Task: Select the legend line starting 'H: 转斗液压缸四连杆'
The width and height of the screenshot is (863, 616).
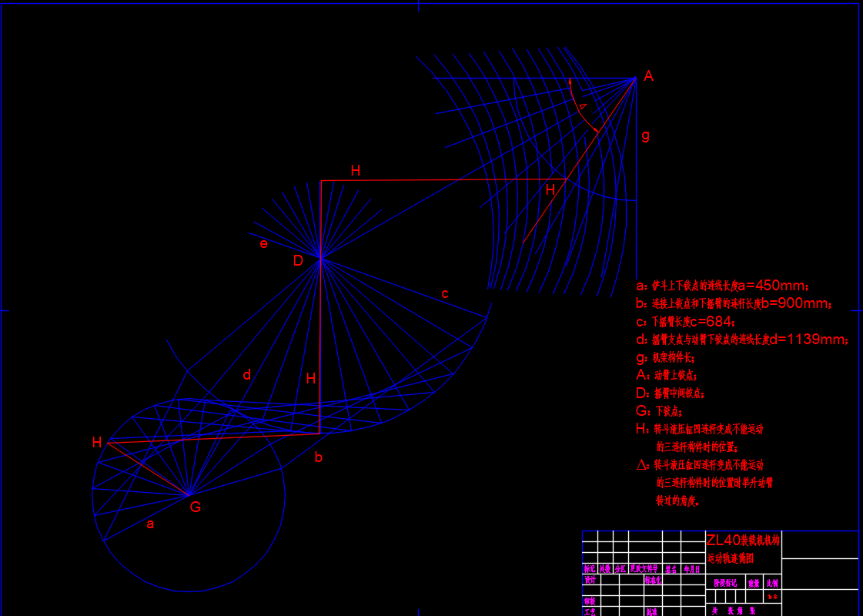Action: [700, 428]
